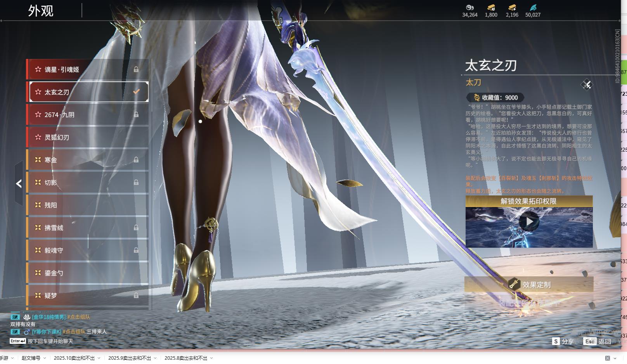
Task: Click the collection value icon beside 收藏值
Action: pos(477,98)
